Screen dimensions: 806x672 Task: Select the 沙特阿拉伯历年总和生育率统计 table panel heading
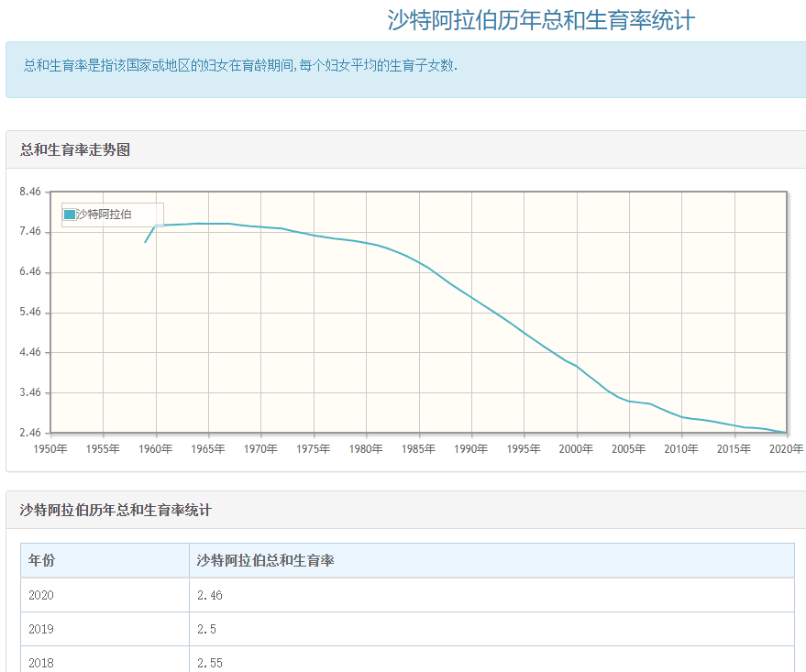click(116, 510)
